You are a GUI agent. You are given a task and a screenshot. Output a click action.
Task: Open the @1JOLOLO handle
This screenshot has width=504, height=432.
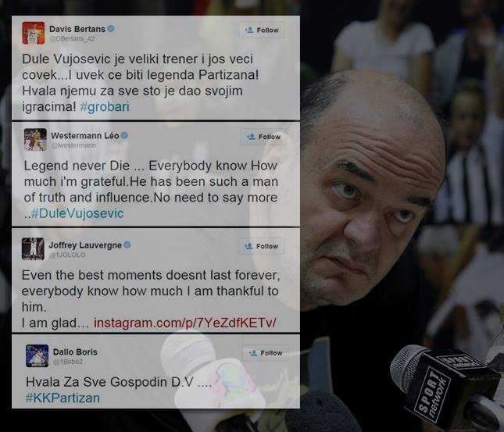pyautogui.click(x=67, y=255)
